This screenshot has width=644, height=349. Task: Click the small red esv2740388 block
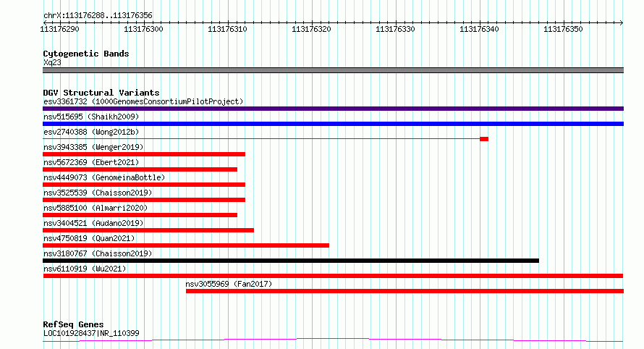[484, 139]
